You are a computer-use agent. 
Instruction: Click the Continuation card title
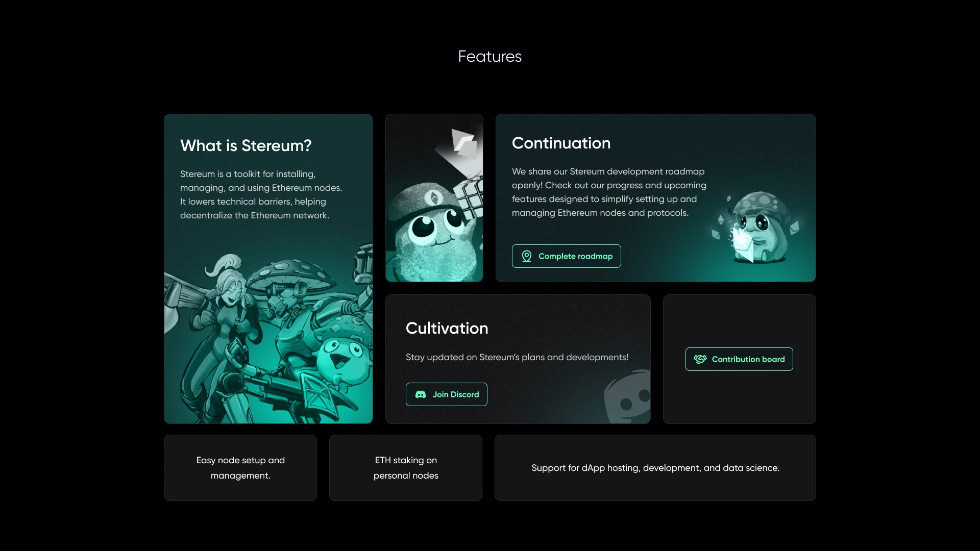pyautogui.click(x=561, y=143)
